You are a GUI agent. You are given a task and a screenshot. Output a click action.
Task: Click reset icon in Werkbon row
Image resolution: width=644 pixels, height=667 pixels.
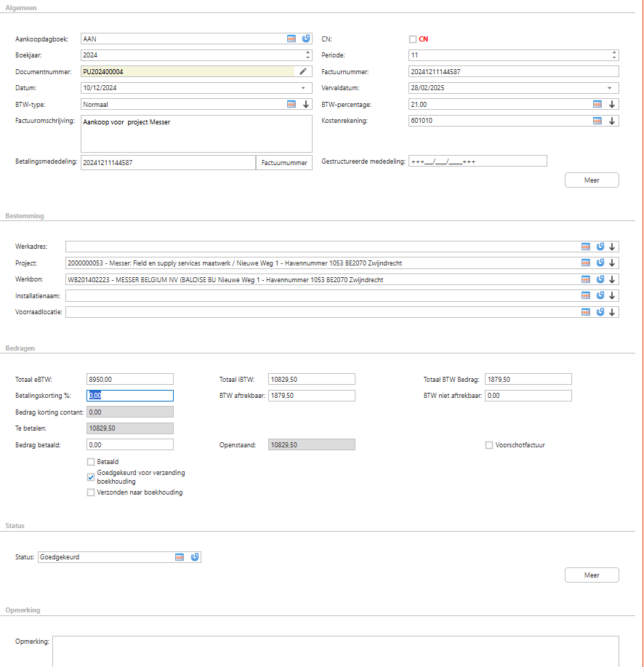[600, 279]
